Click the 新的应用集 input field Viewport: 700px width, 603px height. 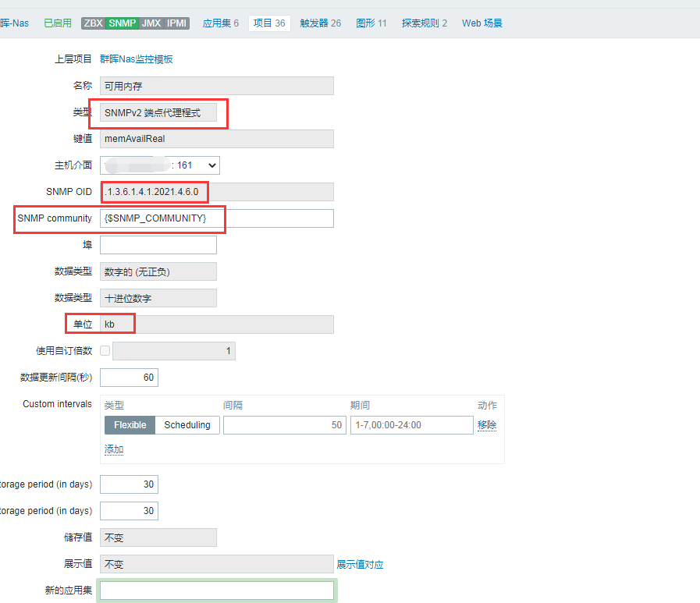click(x=216, y=591)
